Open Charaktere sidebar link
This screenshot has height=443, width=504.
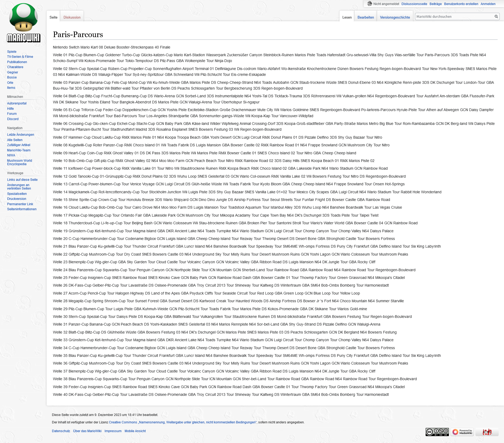point(15,67)
